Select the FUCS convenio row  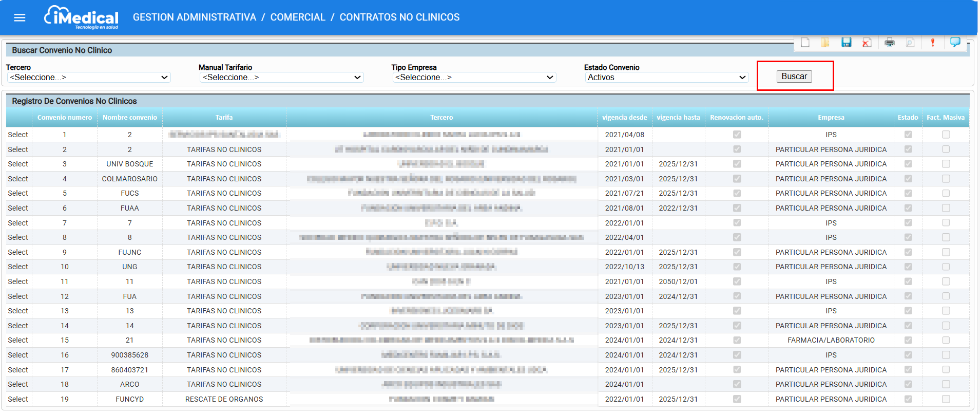click(x=18, y=193)
